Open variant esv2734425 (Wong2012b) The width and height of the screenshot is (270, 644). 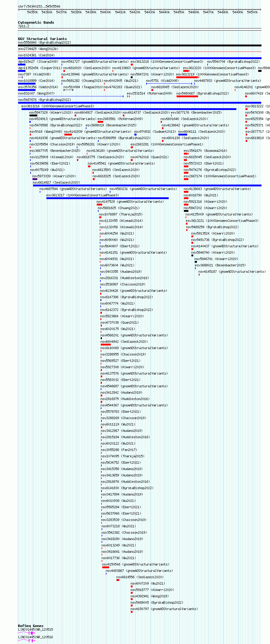[38, 49]
